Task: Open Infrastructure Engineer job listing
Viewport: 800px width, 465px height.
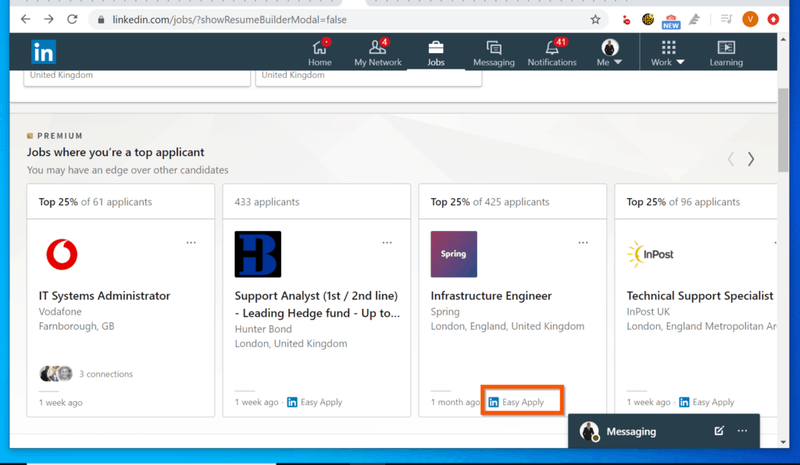Action: click(491, 296)
